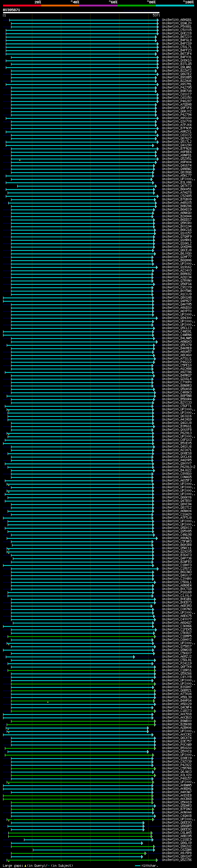The image size is (197, 868).
Task: Click the UniRef100_C1BHT3 label
Action: click(x=177, y=565)
